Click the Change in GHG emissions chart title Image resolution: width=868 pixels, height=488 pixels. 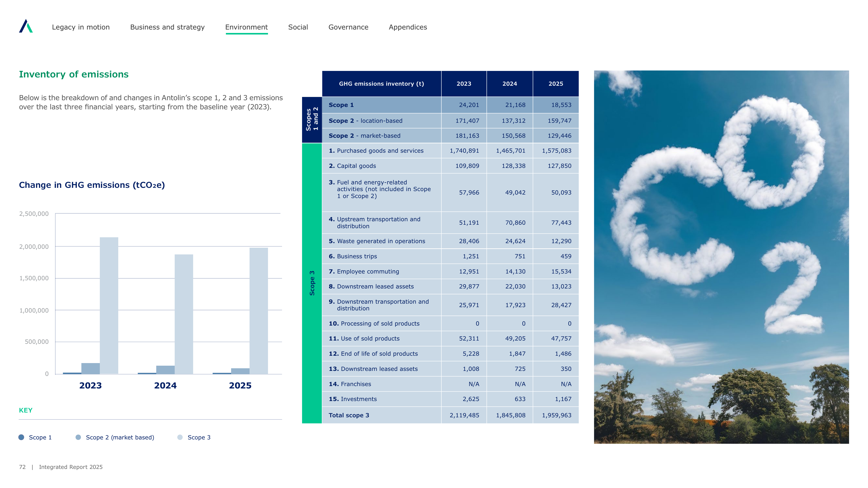92,185
